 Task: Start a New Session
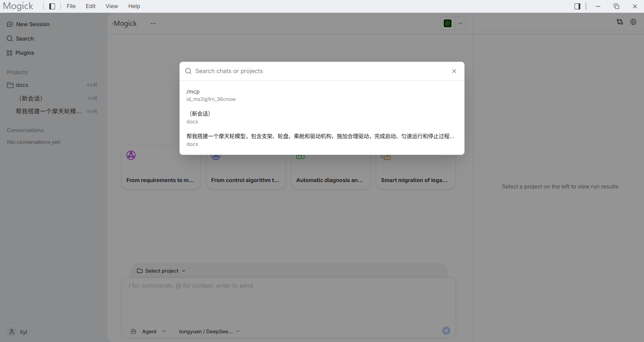[x=33, y=24]
